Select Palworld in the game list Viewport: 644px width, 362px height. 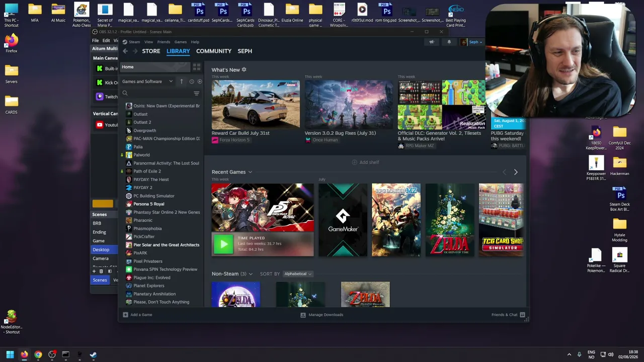point(141,155)
